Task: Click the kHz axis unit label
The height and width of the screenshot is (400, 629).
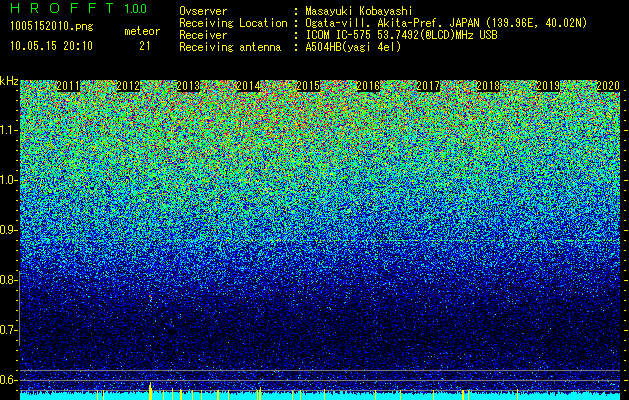Action: 9,81
